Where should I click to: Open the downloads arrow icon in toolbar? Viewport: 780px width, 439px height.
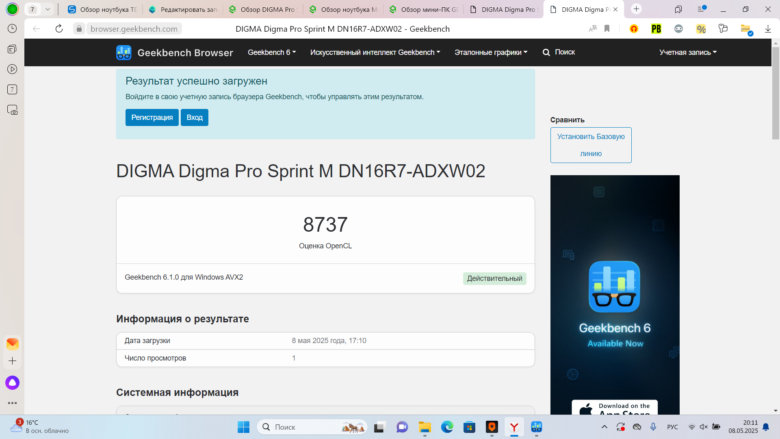[x=768, y=29]
